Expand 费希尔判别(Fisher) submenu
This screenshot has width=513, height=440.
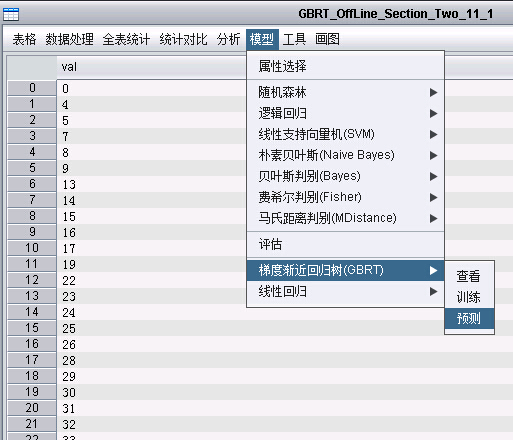[345, 197]
